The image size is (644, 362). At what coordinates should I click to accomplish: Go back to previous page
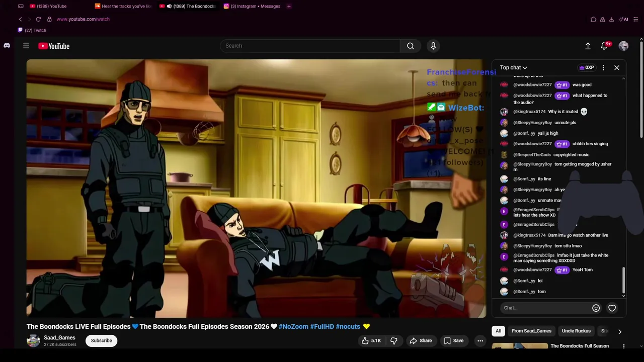pyautogui.click(x=20, y=19)
